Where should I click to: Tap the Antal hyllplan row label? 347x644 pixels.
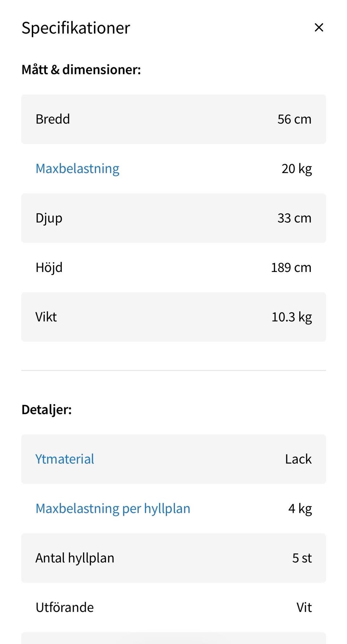tap(75, 558)
